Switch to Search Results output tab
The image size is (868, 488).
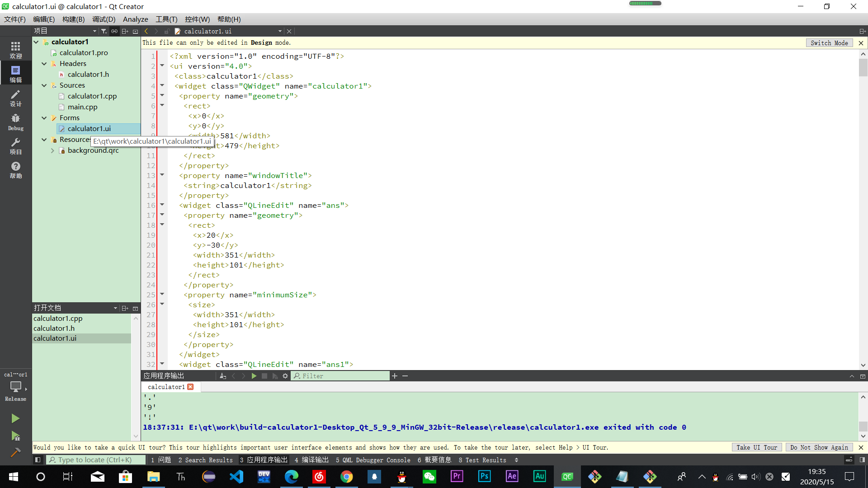point(205,460)
